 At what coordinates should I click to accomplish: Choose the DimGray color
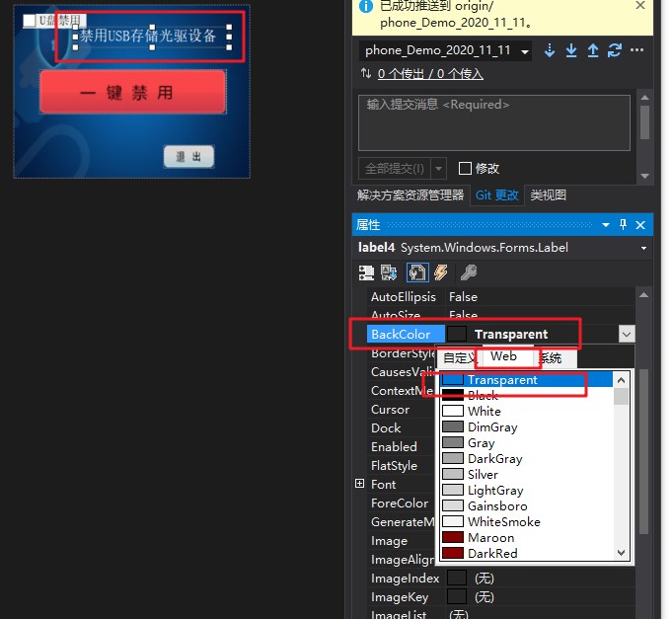(x=527, y=426)
